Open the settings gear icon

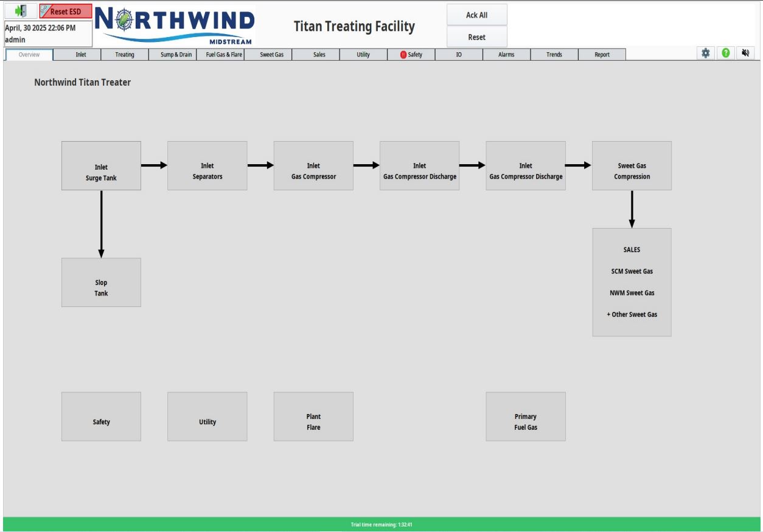705,54
